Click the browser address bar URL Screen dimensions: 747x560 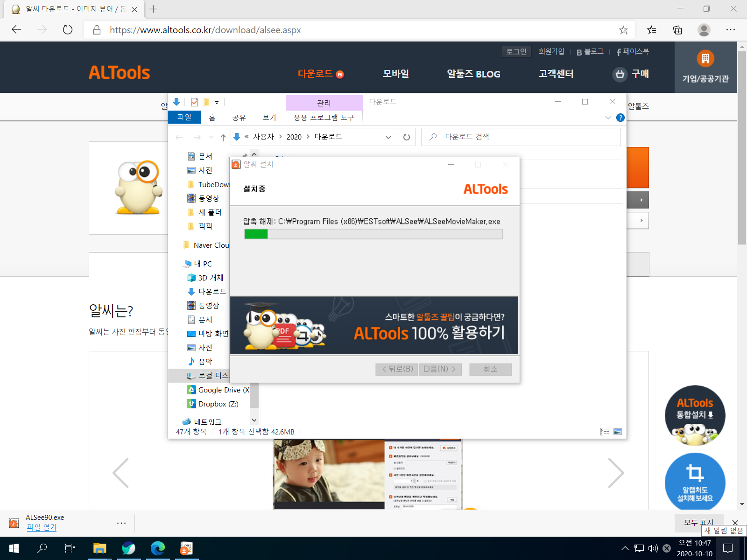[205, 30]
